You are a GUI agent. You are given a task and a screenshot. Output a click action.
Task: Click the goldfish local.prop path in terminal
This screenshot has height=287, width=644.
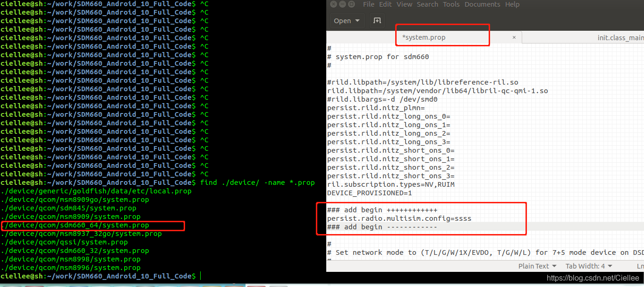[96, 191]
